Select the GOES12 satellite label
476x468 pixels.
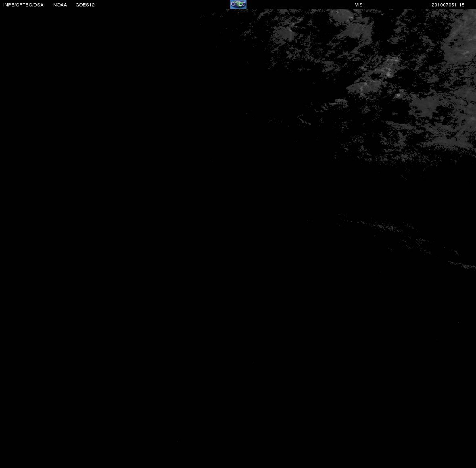[85, 5]
